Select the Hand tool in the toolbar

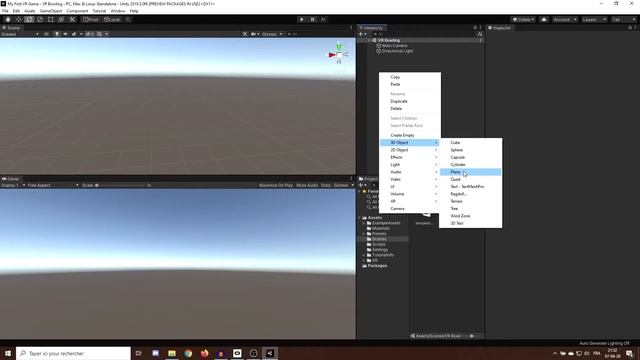pos(8,20)
